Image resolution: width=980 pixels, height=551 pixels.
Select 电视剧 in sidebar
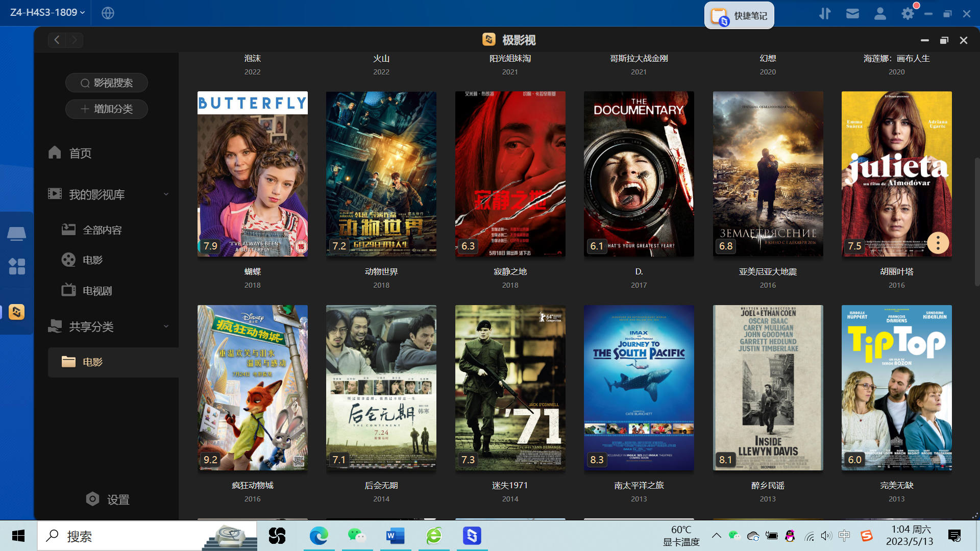[x=87, y=291]
